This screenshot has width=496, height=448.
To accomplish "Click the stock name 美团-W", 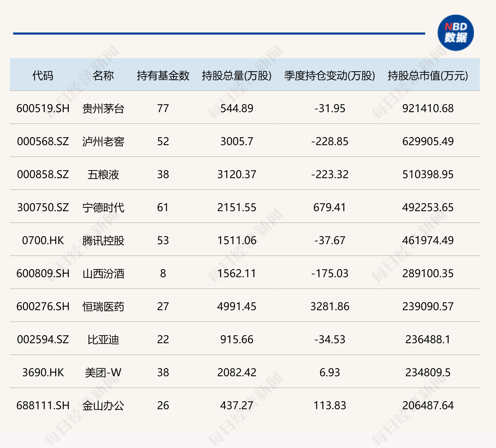I will pos(103,373).
